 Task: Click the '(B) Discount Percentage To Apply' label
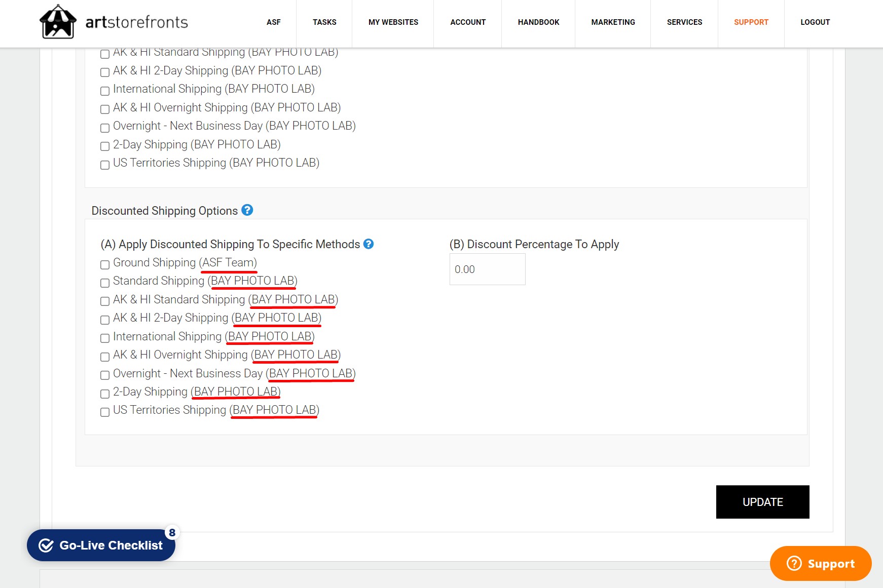(534, 244)
